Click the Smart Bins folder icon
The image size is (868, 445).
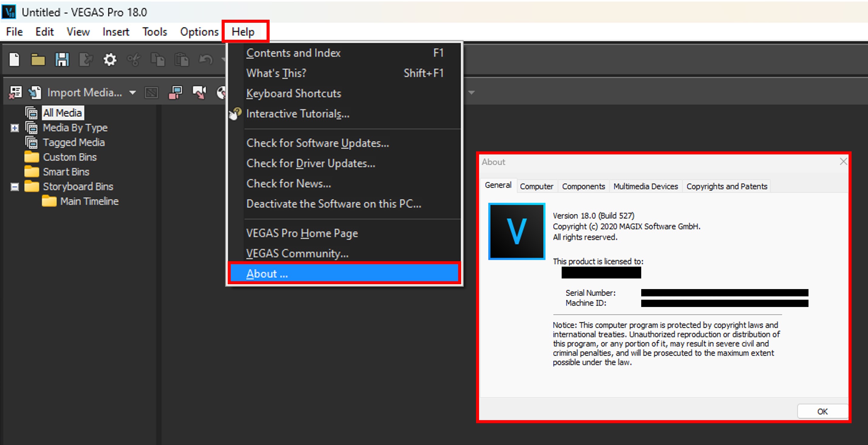tap(32, 172)
